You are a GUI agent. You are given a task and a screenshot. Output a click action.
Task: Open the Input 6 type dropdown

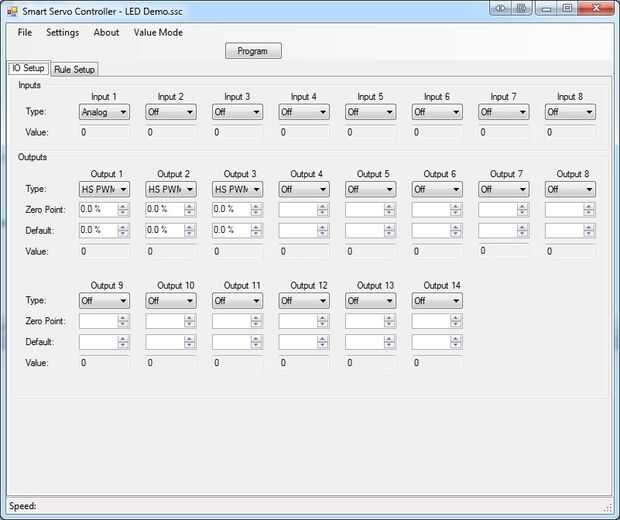click(437, 112)
